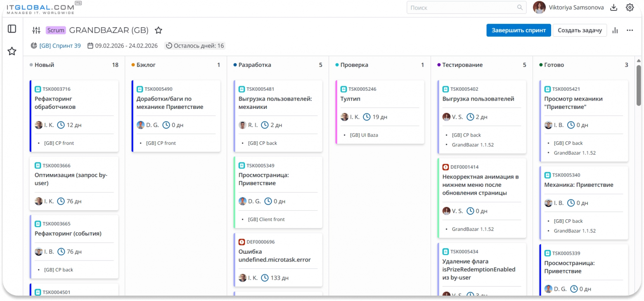Open the Scrum board type badge
The width and height of the screenshot is (644, 301).
(56, 30)
